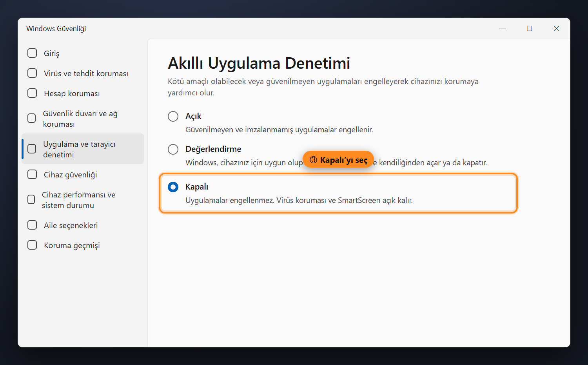The image size is (588, 365).
Task: Click the Akıllı Uygulama Denetimi heading
Action: [x=259, y=63]
